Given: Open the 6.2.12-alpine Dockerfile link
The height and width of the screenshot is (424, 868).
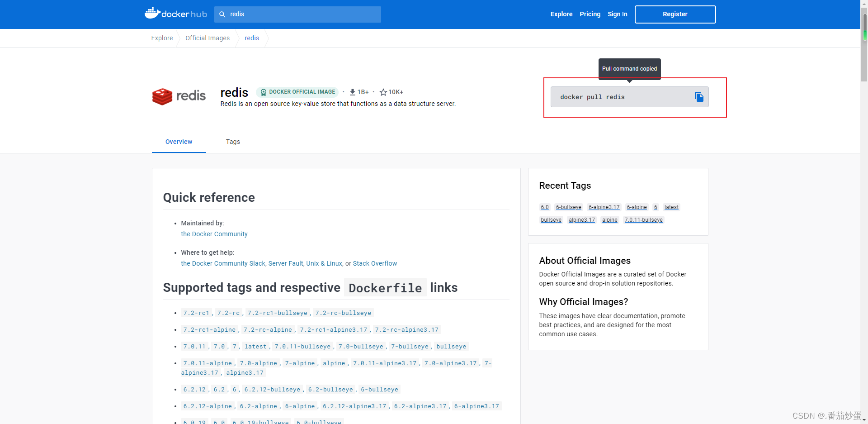Looking at the screenshot, I should coord(208,406).
